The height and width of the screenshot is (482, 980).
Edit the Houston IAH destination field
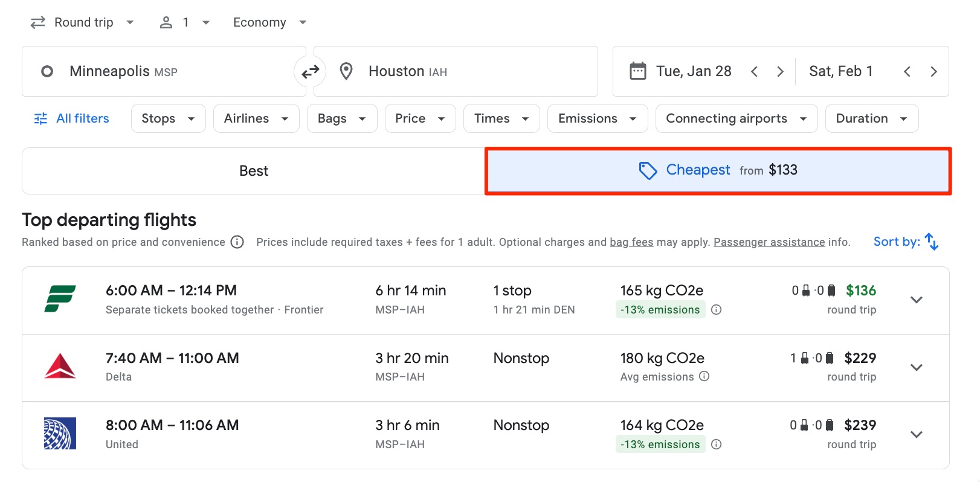point(456,71)
